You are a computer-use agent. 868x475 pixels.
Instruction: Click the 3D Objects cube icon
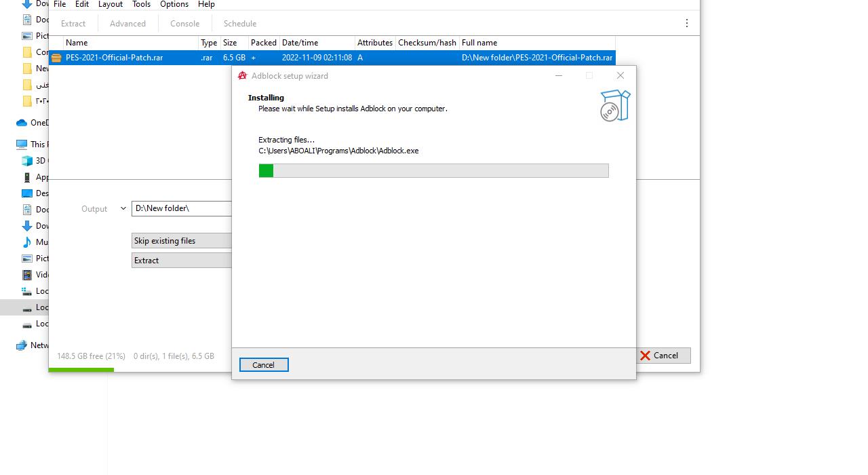point(27,161)
